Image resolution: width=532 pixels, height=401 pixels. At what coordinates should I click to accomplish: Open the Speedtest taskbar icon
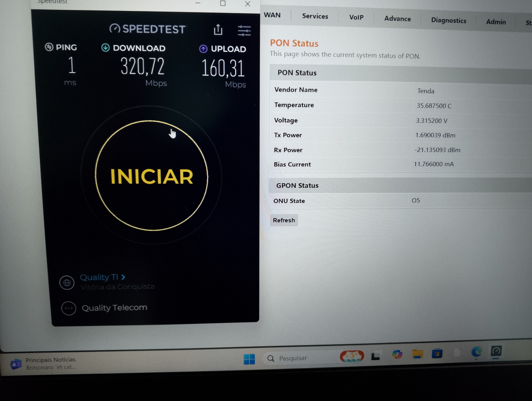pyautogui.click(x=496, y=351)
